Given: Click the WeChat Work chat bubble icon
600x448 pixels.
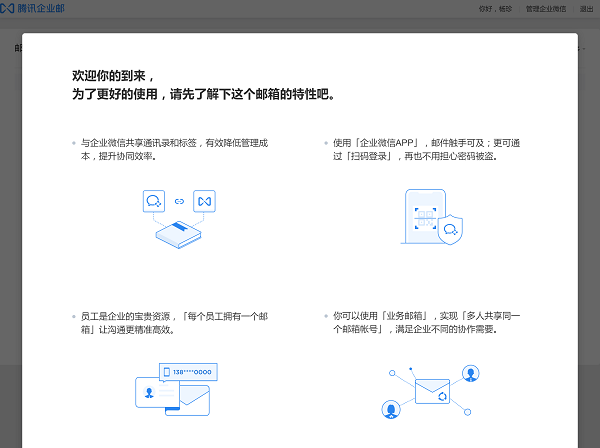Looking at the screenshot, I should [x=154, y=201].
